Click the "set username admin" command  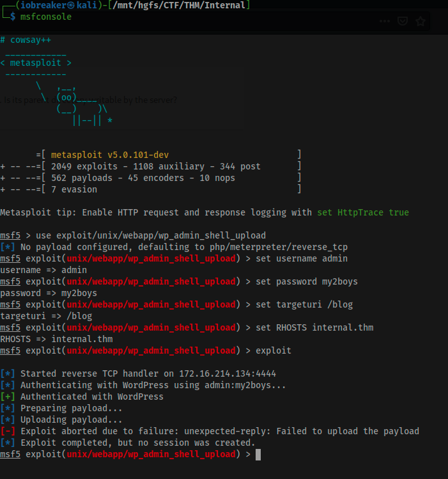tap(302, 259)
